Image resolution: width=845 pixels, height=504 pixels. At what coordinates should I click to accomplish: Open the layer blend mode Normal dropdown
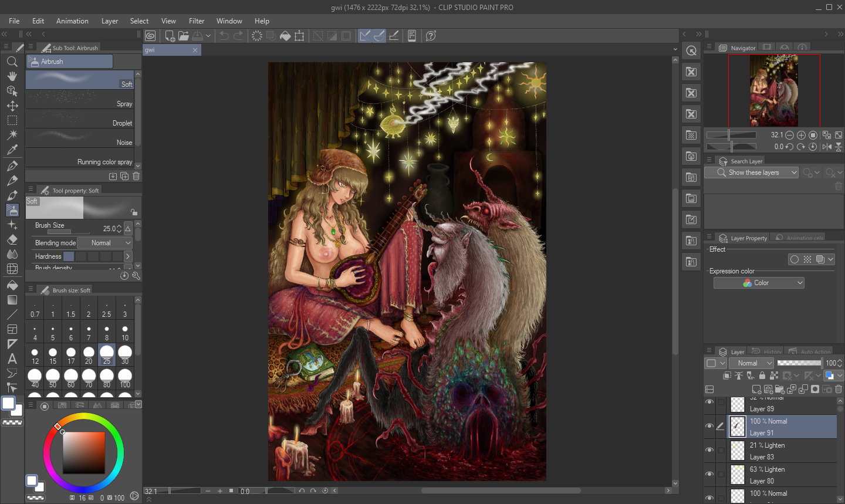[x=751, y=363]
